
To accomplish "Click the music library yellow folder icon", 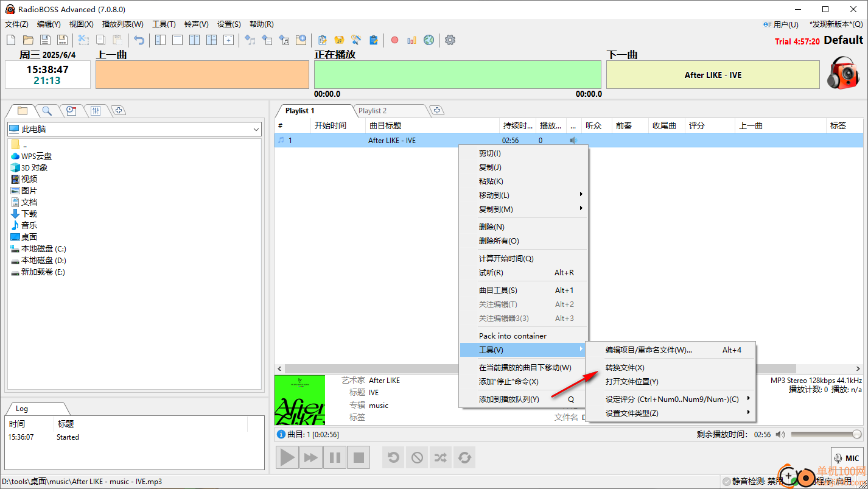I will (340, 40).
